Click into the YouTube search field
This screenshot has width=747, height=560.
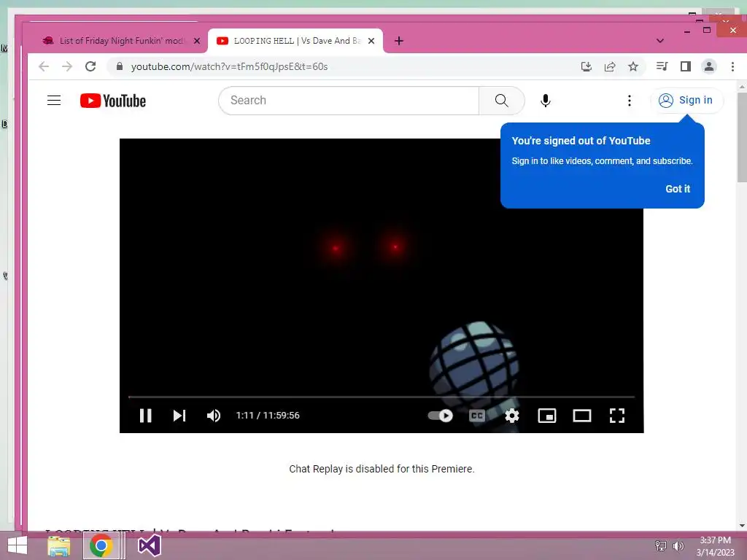[349, 101]
